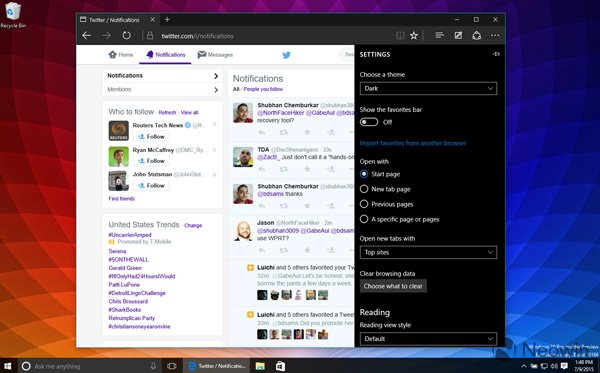Go to Twitter Home tab

(x=121, y=55)
